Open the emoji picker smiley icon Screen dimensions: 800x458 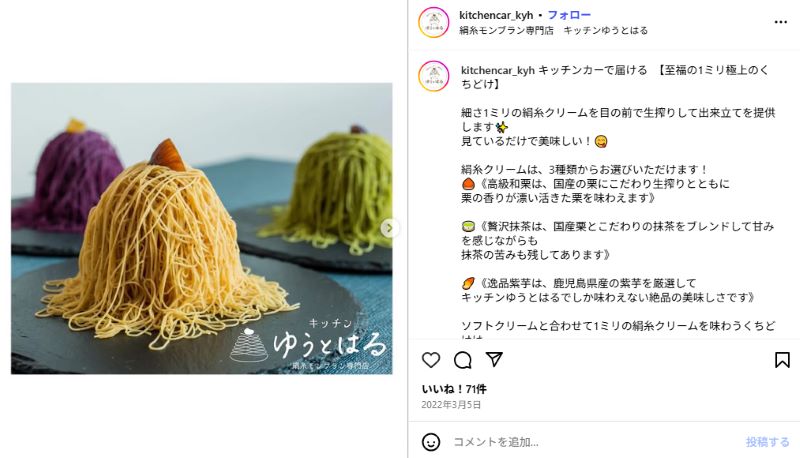click(431, 442)
